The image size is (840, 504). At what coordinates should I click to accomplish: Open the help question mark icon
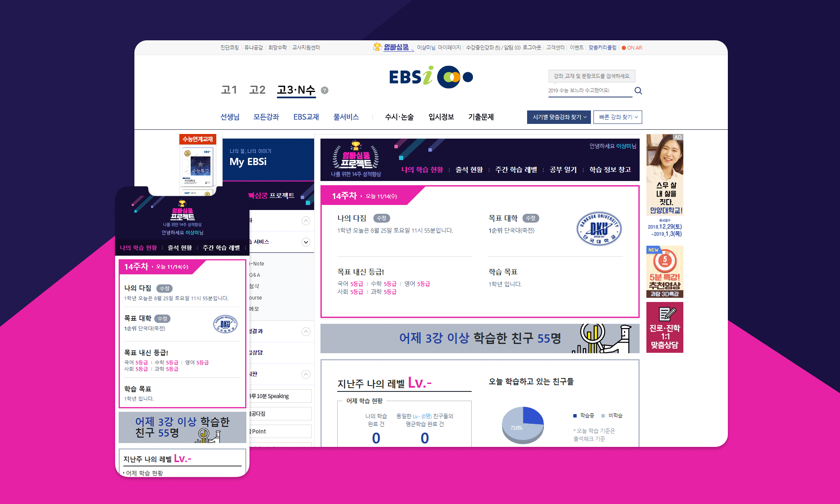(x=325, y=90)
